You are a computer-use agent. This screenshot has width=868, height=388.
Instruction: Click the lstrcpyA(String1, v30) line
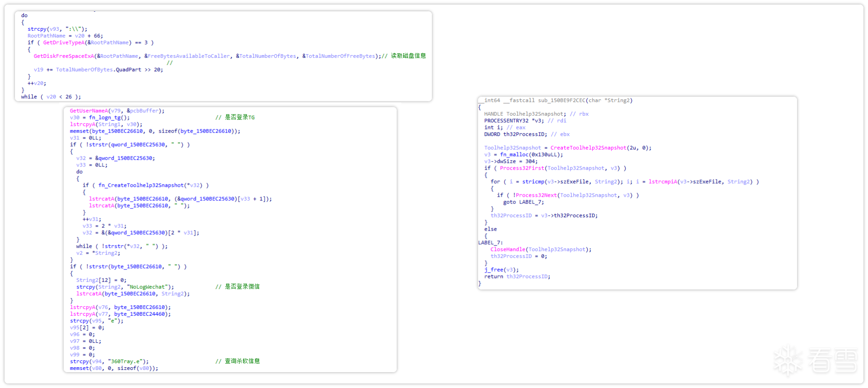[x=106, y=124]
